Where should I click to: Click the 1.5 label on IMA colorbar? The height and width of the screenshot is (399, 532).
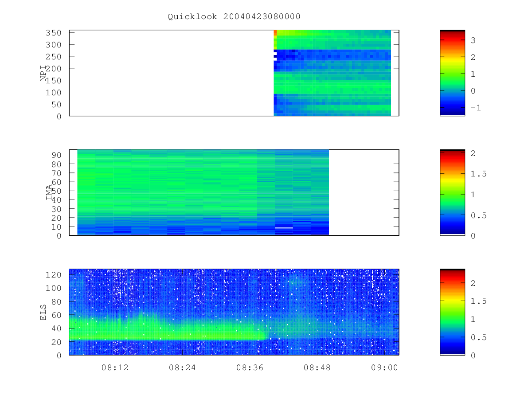click(478, 174)
